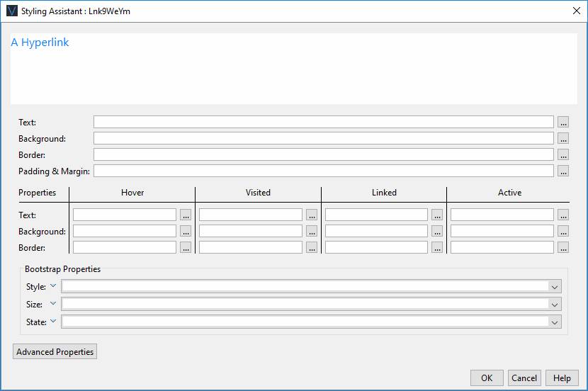The image size is (588, 391).
Task: Open the Bootstrap Size combo box
Action: click(555, 304)
